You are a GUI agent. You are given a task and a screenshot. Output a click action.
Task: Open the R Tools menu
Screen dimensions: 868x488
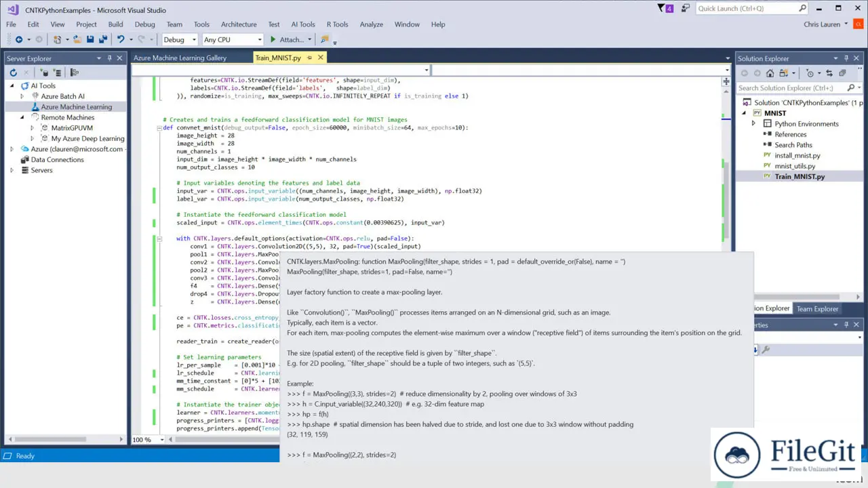[x=337, y=24]
